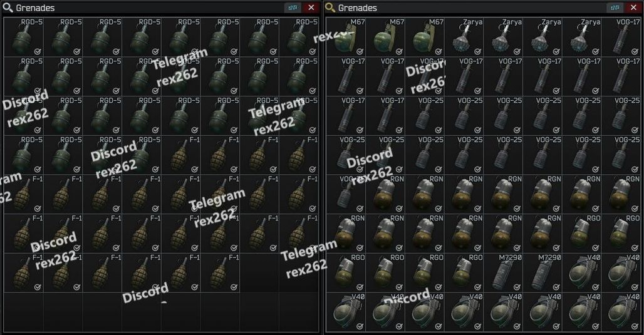Screen dimensions: 644x335
Task: Click the sort button in the left Grenades container
Action: 293,8
